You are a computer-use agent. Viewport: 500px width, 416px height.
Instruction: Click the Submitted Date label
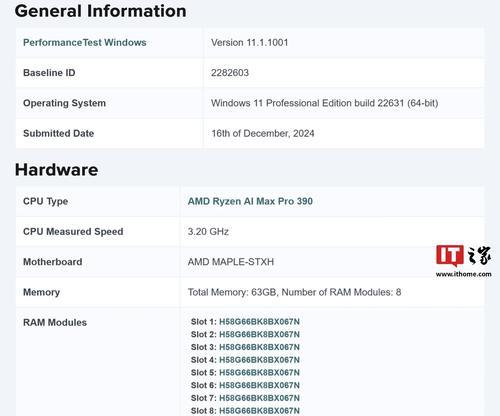pyautogui.click(x=58, y=133)
